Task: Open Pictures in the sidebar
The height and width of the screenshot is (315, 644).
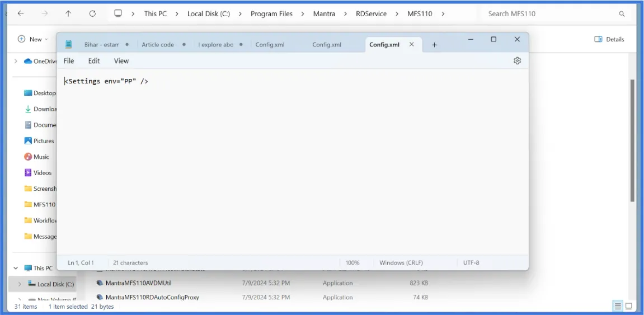Action: [39, 141]
